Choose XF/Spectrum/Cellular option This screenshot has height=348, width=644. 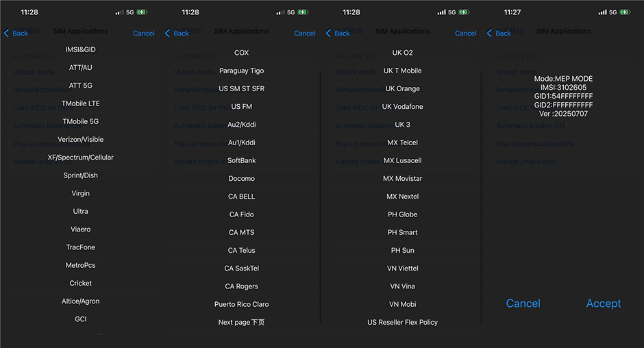pos(81,158)
